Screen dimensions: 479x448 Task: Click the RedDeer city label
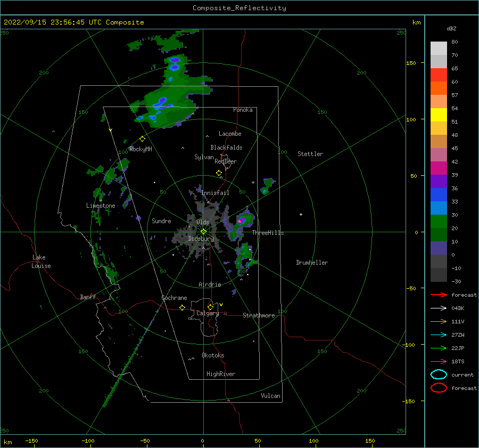click(226, 161)
